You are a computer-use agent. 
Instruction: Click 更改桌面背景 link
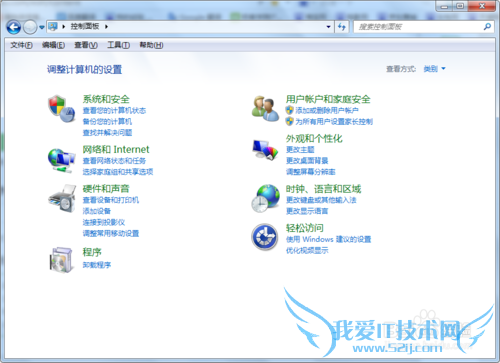click(307, 161)
